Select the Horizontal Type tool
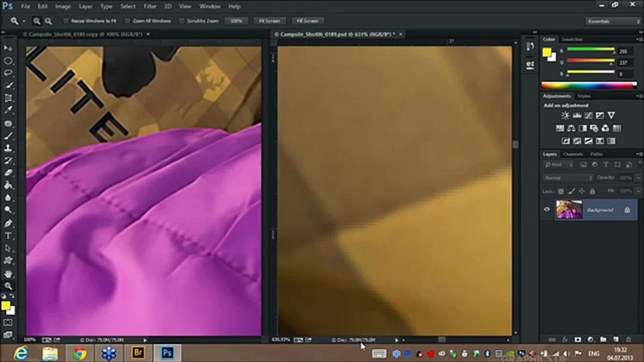The height and width of the screenshot is (362, 644). pyautogui.click(x=8, y=236)
